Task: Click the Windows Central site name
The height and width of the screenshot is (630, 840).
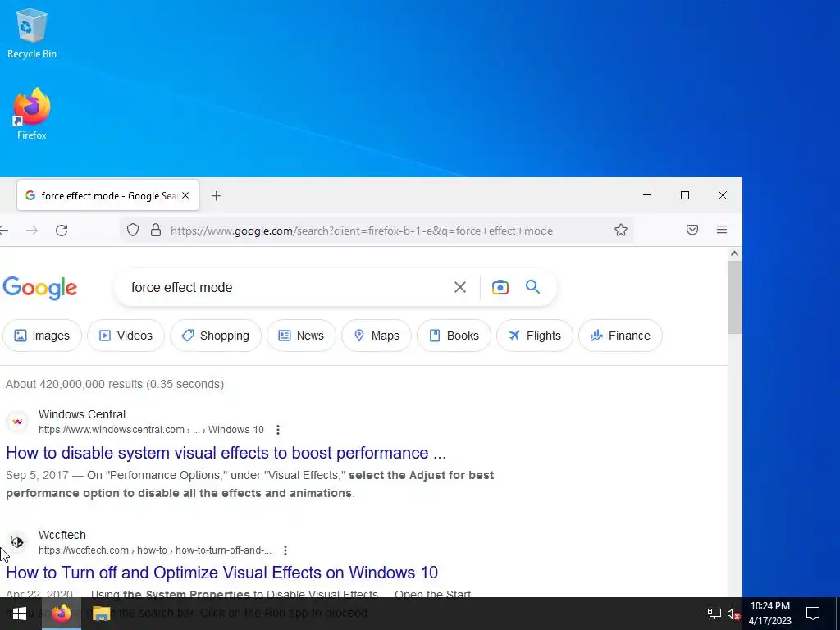Action: (82, 414)
